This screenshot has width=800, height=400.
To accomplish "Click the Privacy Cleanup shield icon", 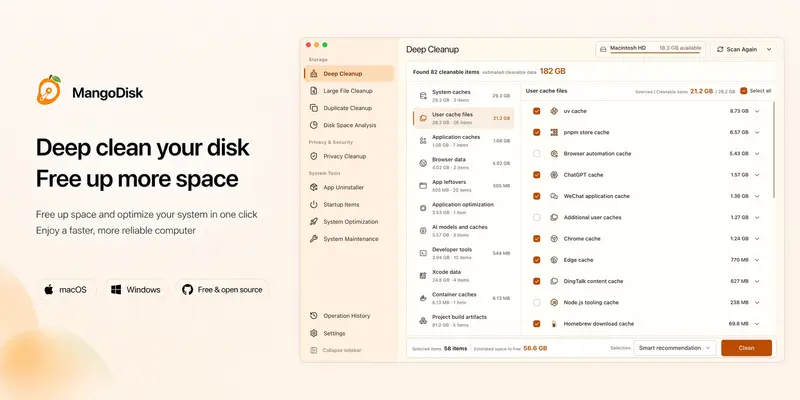I will click(314, 156).
